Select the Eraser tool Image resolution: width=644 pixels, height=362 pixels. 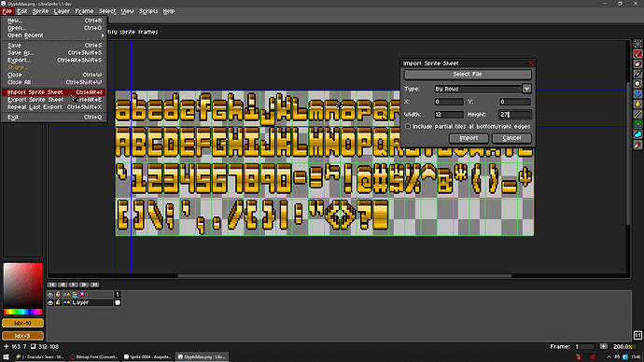pos(637,64)
